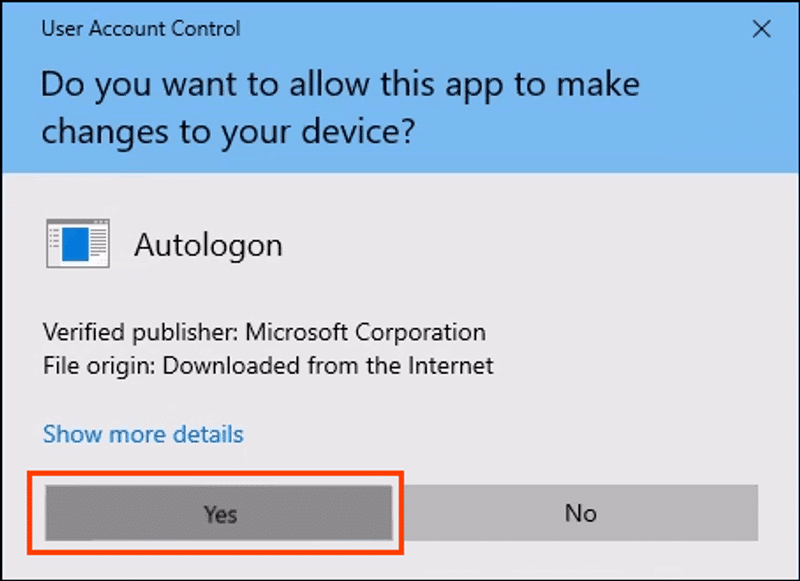Click the User Account Control title text
The image size is (800, 581).
click(x=140, y=29)
